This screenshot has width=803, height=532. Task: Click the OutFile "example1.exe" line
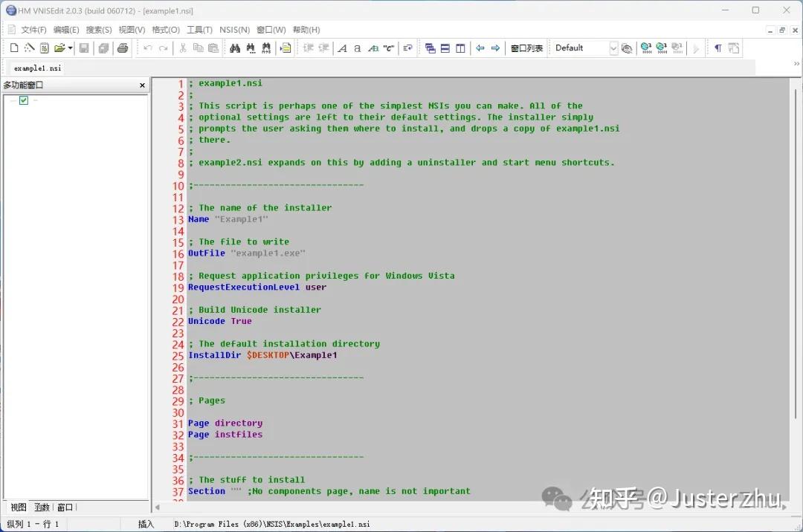pos(247,253)
